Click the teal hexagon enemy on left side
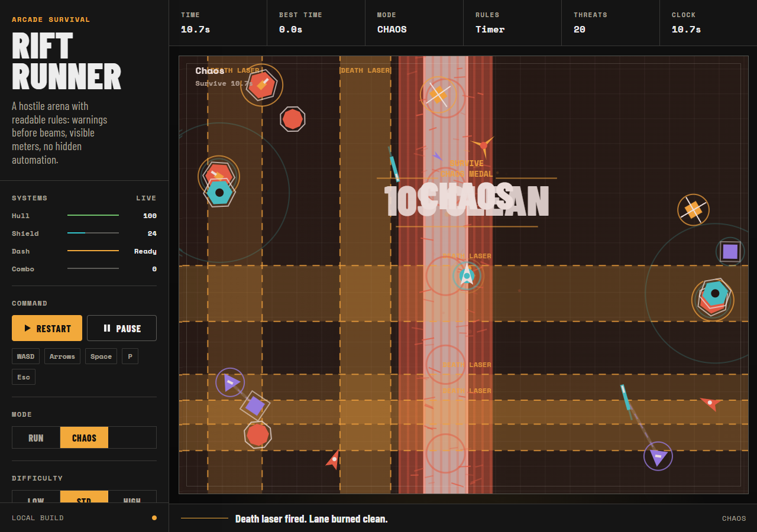This screenshot has height=532, width=757. point(219,193)
